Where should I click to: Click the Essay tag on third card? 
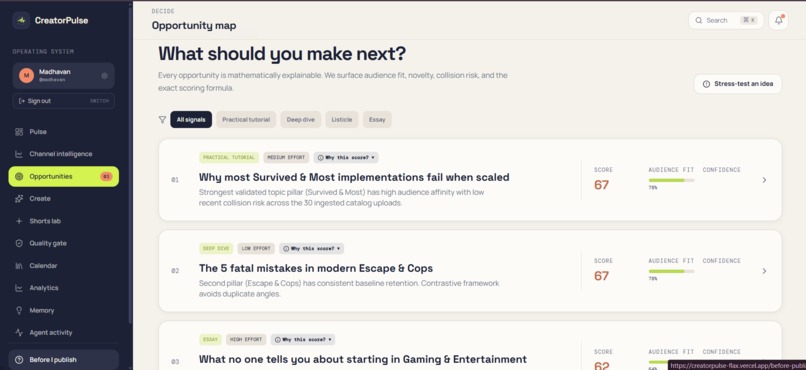[x=210, y=340]
